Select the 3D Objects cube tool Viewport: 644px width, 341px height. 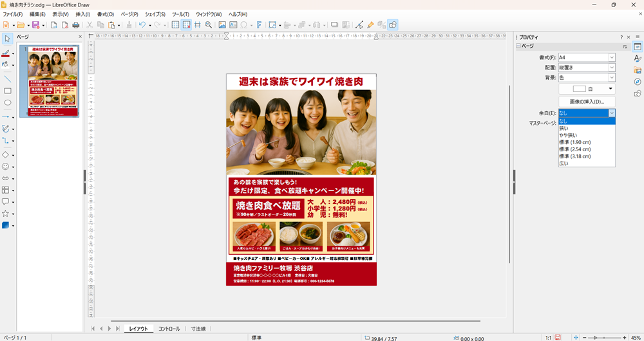6,225
